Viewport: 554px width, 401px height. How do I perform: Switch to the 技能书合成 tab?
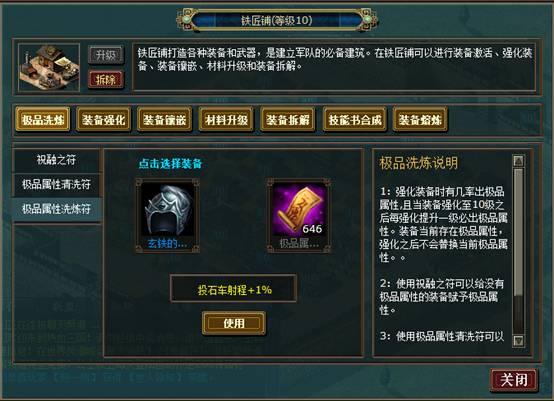pos(355,120)
